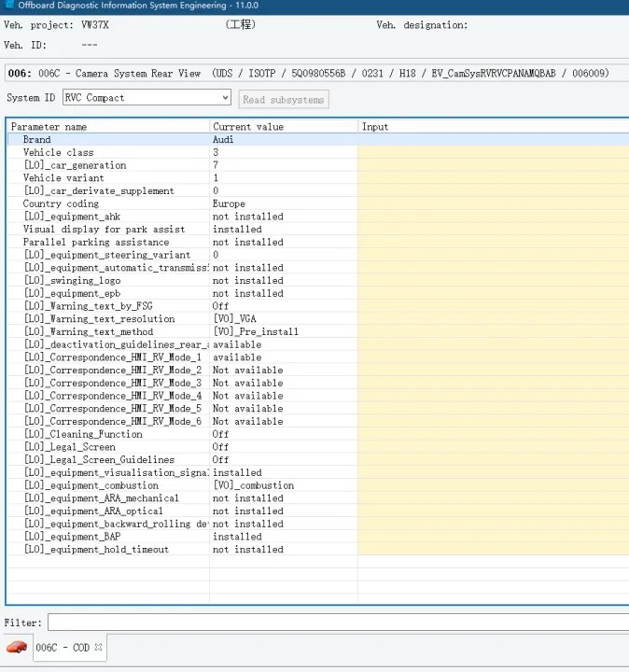629x672 pixels.
Task: Select the [LO]_equipment_steering_variant row
Action: click(318, 255)
